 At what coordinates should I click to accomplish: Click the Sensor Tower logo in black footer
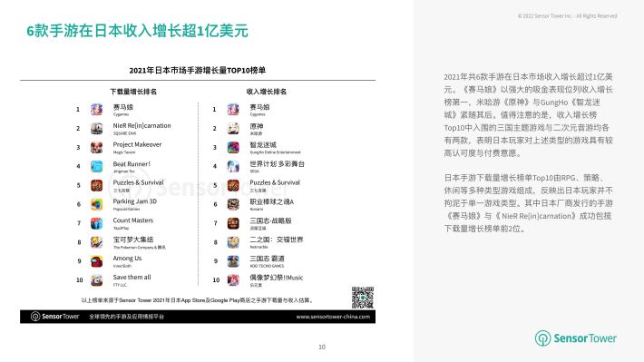(x=55, y=317)
